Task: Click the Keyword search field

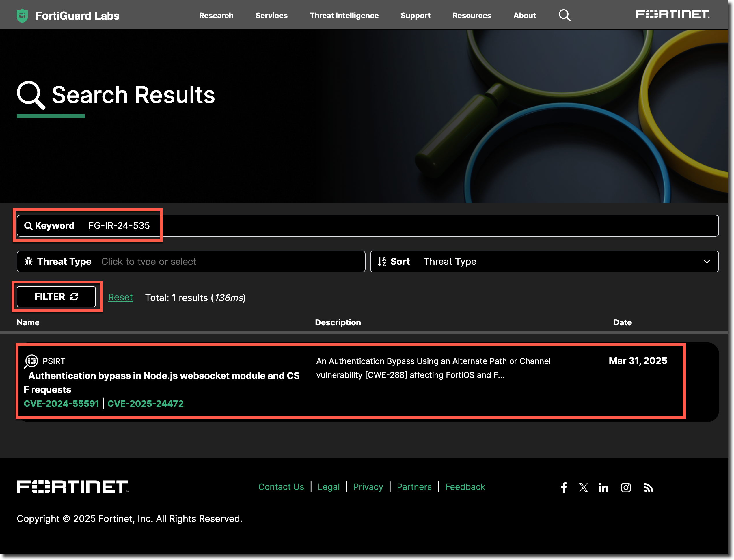Action: tap(368, 226)
